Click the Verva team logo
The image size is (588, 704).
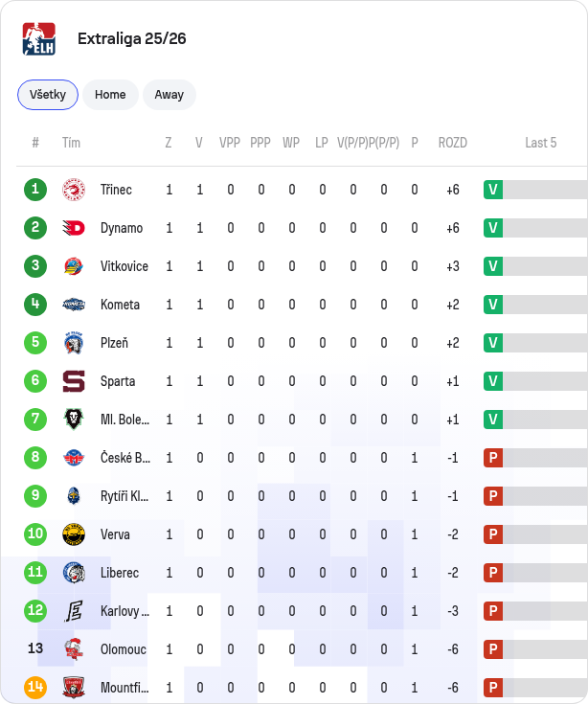[x=74, y=534]
